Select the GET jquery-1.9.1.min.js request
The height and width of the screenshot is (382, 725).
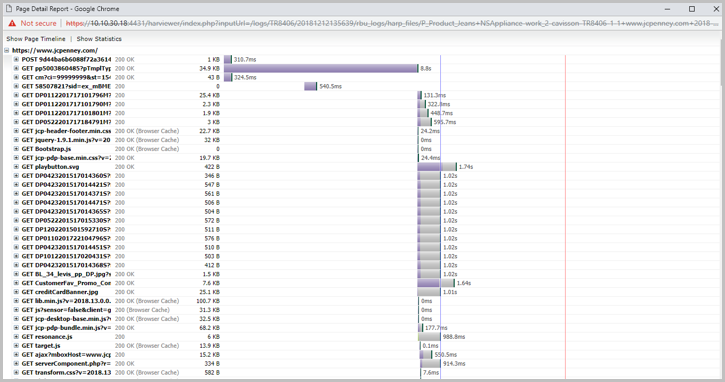tap(66, 140)
